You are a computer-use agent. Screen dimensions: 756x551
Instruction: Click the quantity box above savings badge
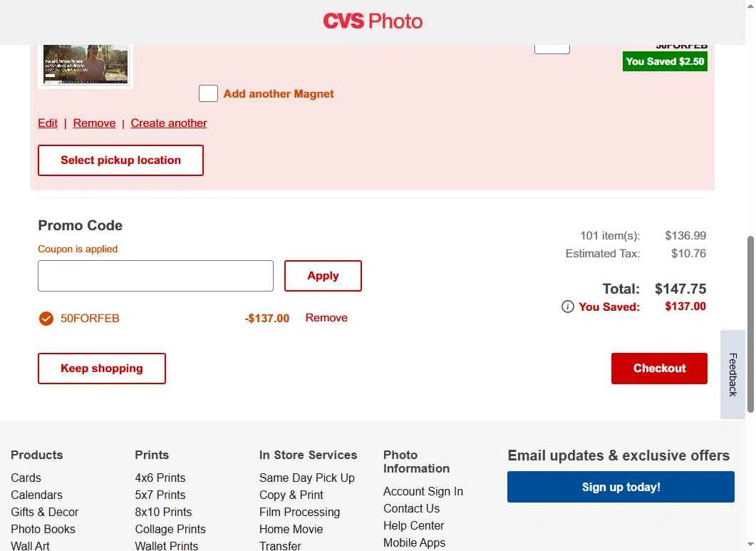point(552,49)
